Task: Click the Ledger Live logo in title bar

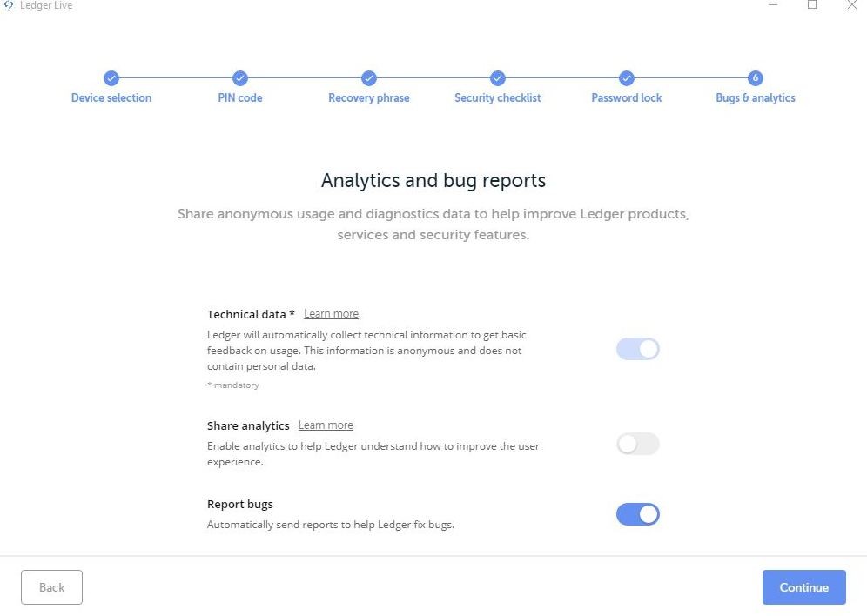Action: (x=10, y=5)
